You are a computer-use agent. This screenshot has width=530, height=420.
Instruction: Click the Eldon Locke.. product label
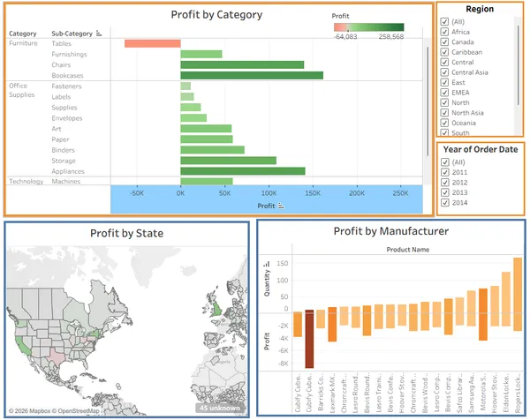tap(506, 393)
